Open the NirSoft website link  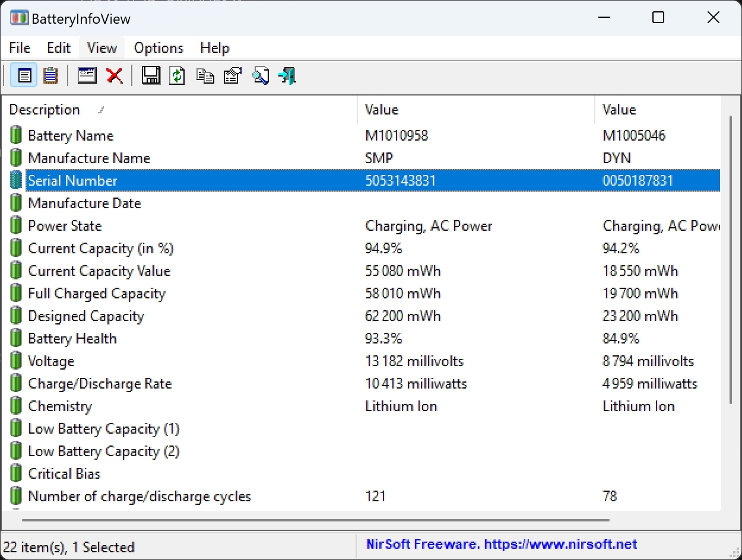[502, 545]
